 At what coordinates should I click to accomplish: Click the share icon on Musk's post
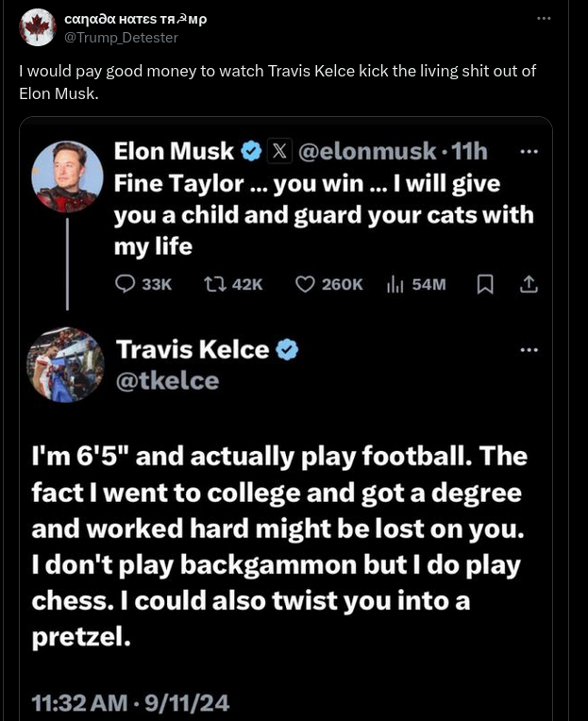click(x=529, y=284)
